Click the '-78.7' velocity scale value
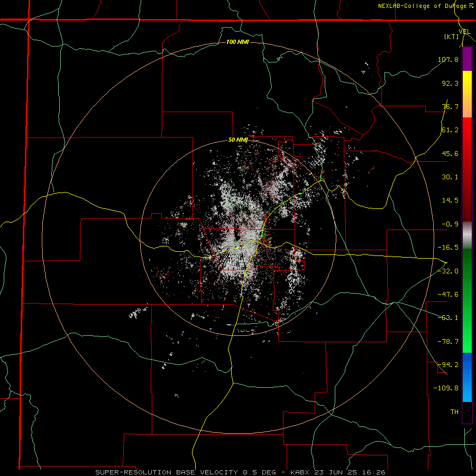476x476 pixels. (448, 342)
